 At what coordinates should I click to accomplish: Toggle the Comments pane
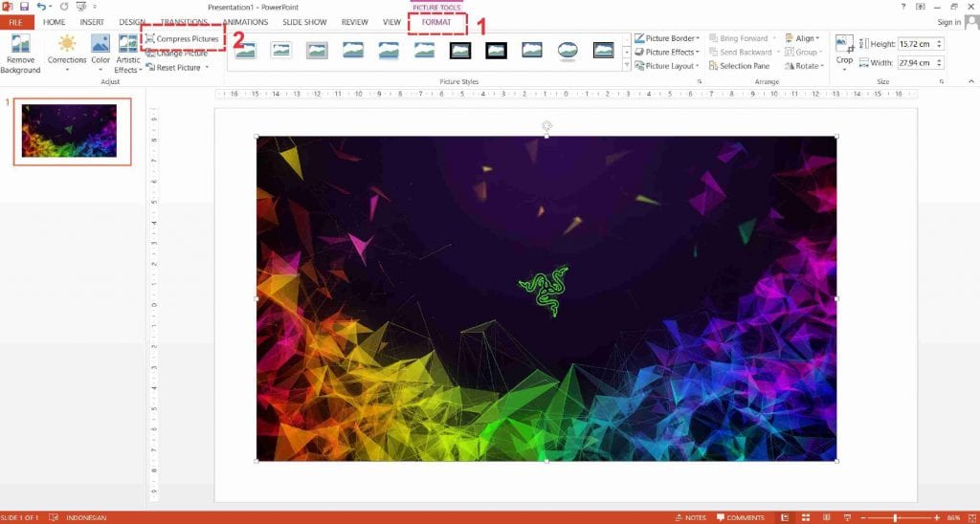(739, 517)
